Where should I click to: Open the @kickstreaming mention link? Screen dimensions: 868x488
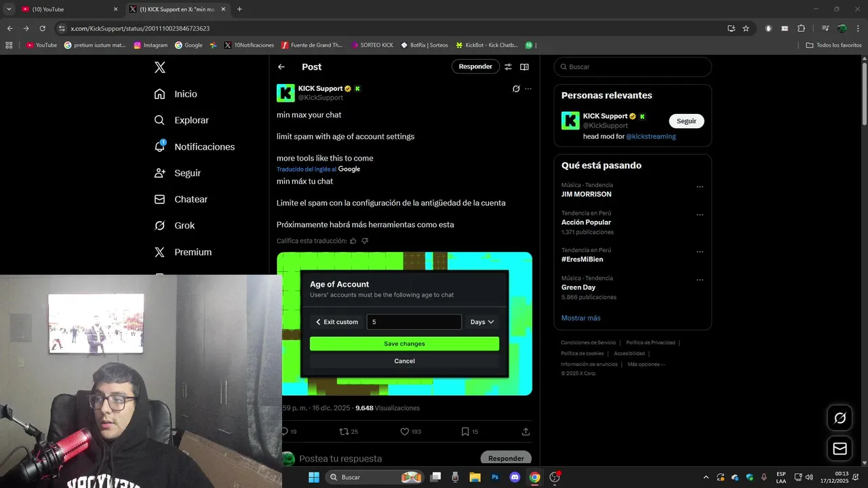click(650, 136)
